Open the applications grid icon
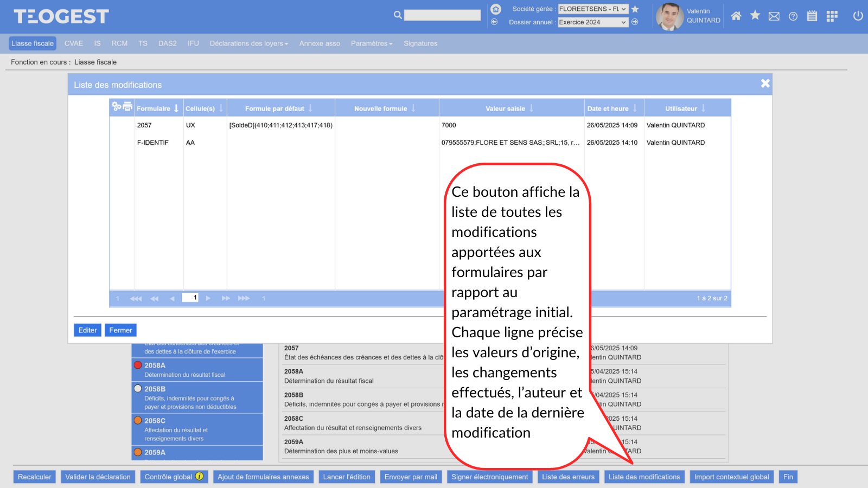868x488 pixels. click(831, 16)
